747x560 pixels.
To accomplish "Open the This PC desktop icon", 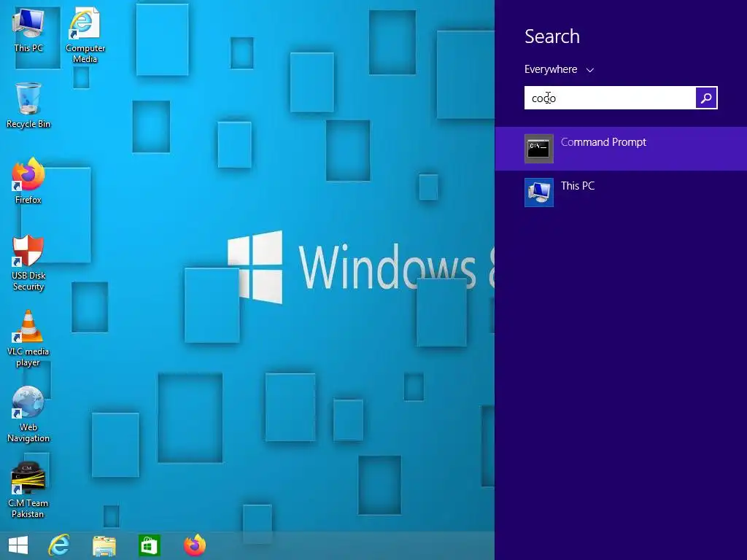I will coord(28,31).
